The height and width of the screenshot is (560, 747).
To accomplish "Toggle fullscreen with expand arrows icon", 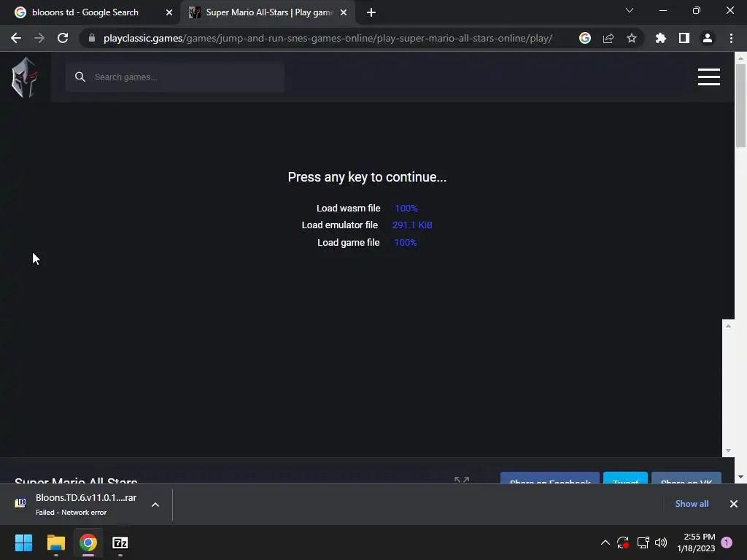I will point(462,480).
